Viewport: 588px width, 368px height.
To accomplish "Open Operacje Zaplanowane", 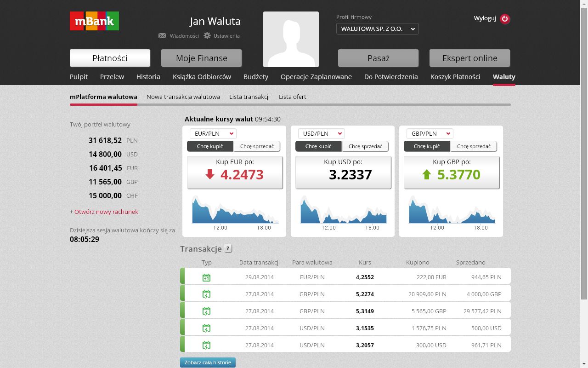I will (x=316, y=77).
